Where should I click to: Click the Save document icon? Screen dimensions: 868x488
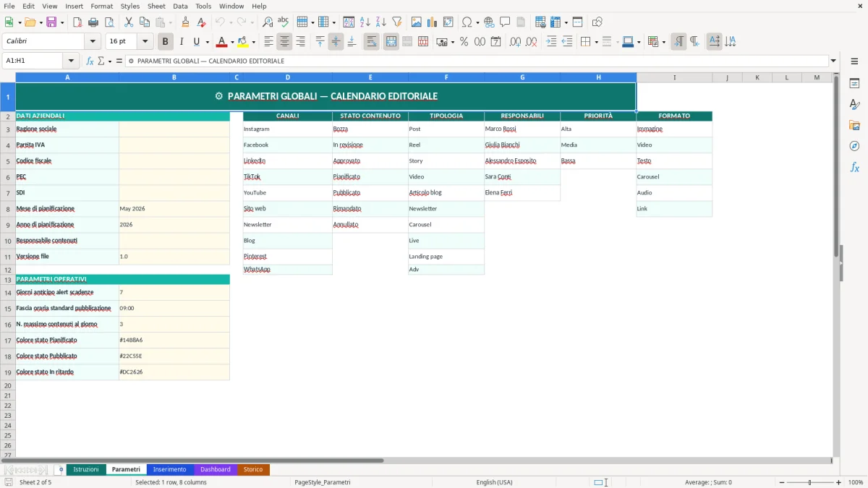(x=51, y=22)
